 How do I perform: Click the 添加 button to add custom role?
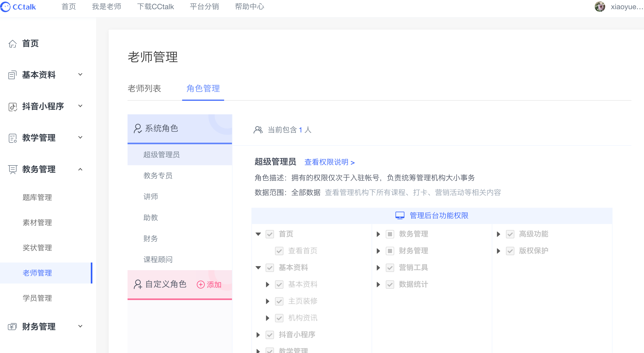pos(209,284)
